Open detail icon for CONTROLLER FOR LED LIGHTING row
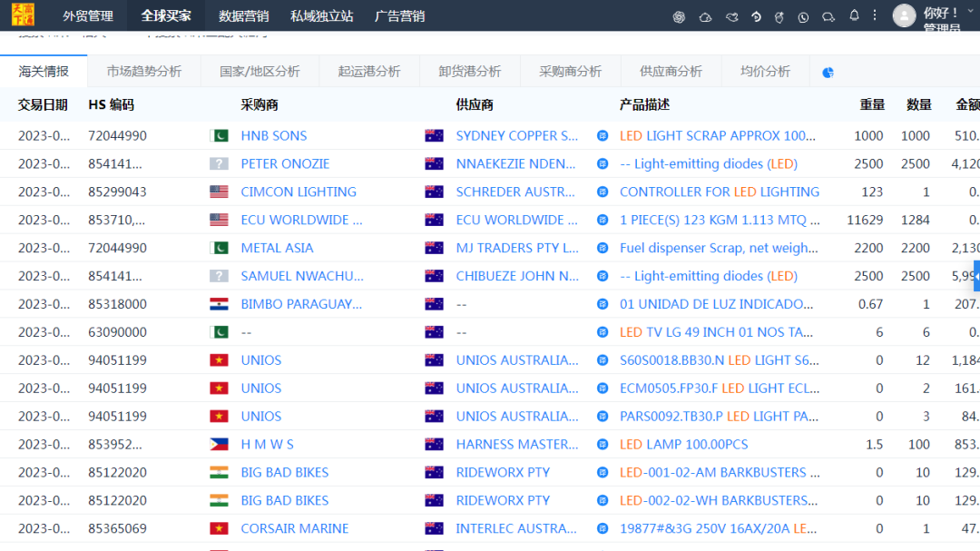The image size is (980, 551). coord(603,192)
